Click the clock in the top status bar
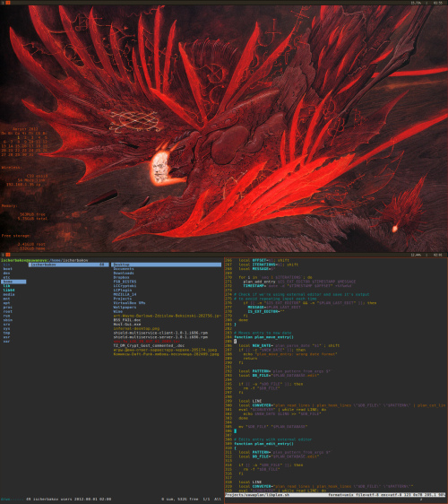The height and width of the screenshot is (504, 448). (x=438, y=3)
